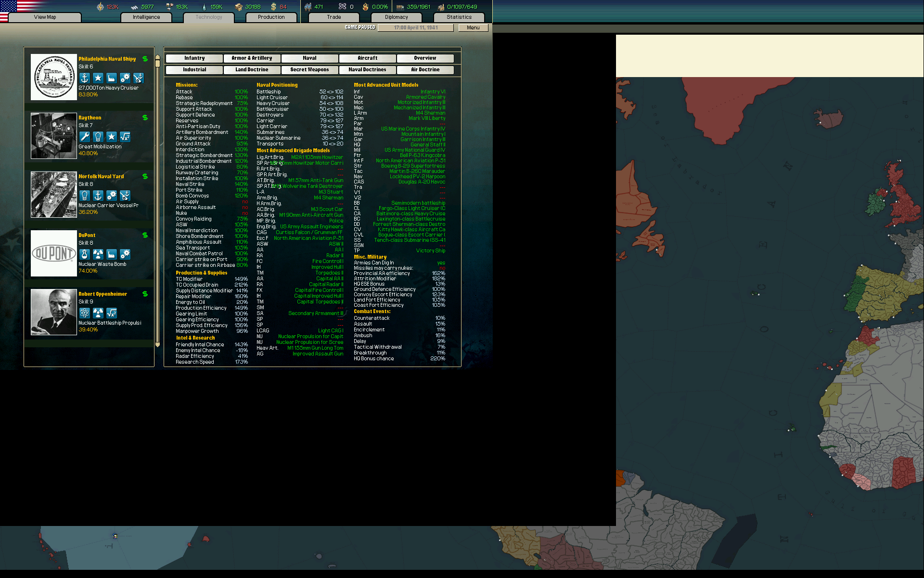Viewport: 924px width, 578px height.
Task: Click DuPont's nuclear radiation icon
Action: (x=98, y=254)
